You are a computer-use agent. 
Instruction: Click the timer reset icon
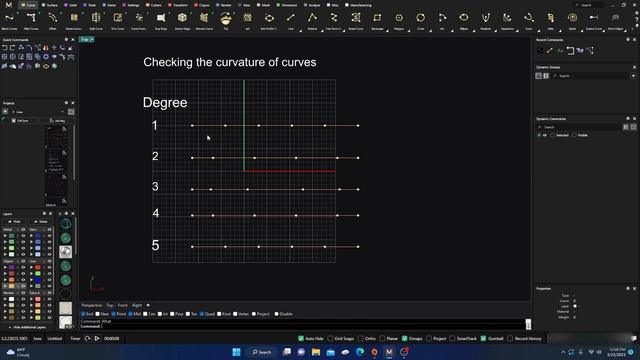[x=87, y=338]
